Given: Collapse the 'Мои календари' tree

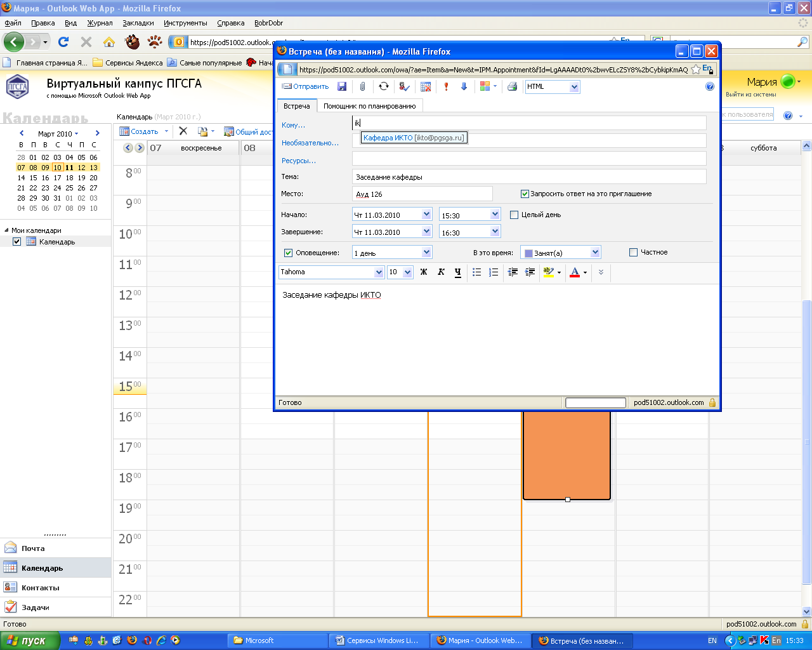Looking at the screenshot, I should tap(6, 230).
